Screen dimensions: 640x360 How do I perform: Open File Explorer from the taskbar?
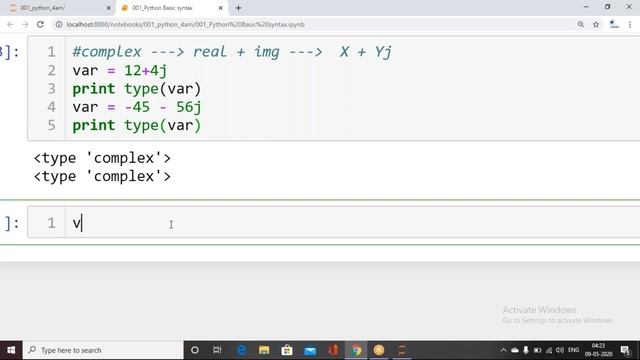[x=264, y=350]
